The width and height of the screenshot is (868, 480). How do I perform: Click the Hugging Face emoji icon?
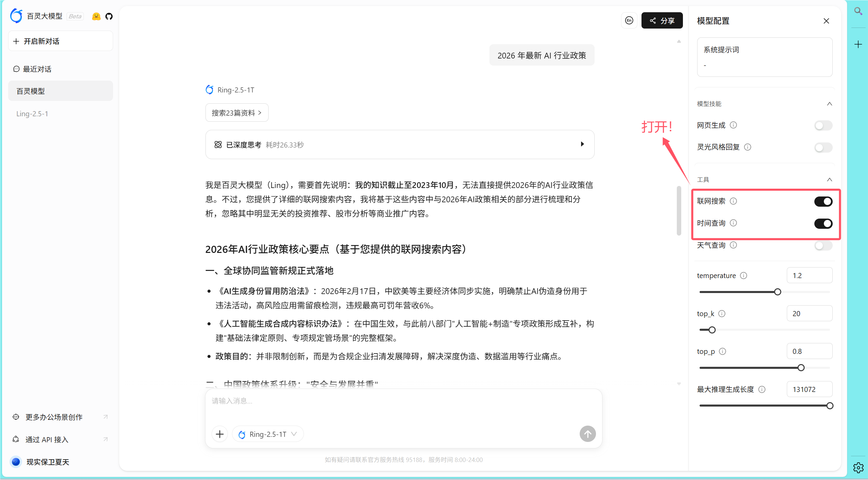96,16
